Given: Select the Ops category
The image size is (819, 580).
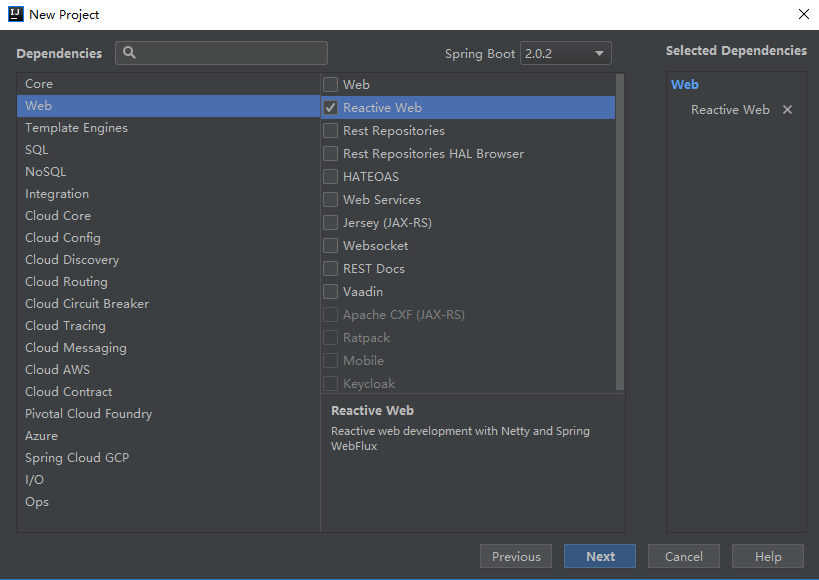Looking at the screenshot, I should 168,501.
